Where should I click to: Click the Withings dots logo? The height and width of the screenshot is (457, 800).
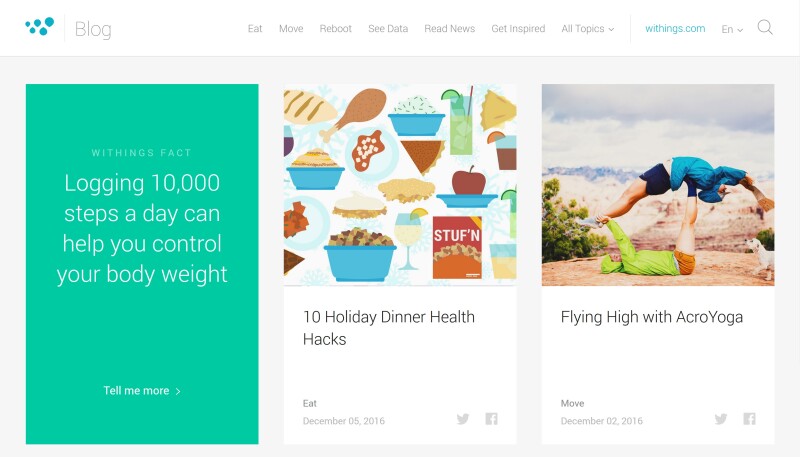click(40, 27)
